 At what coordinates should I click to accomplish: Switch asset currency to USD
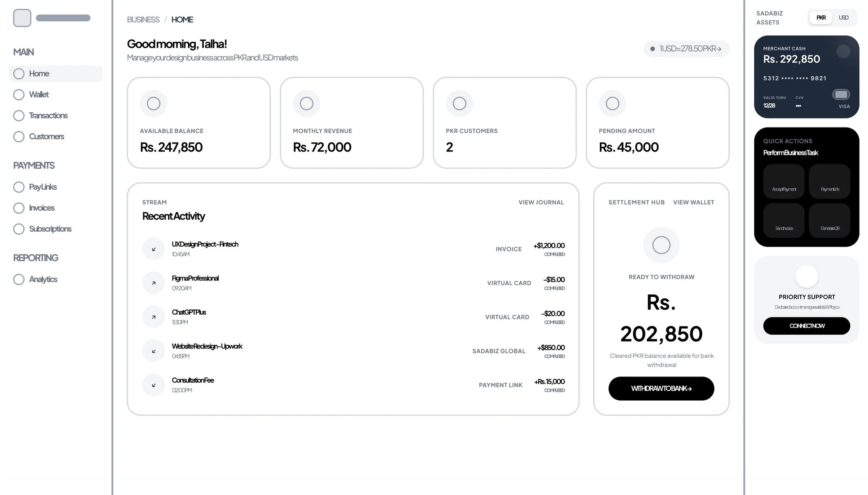click(x=843, y=18)
